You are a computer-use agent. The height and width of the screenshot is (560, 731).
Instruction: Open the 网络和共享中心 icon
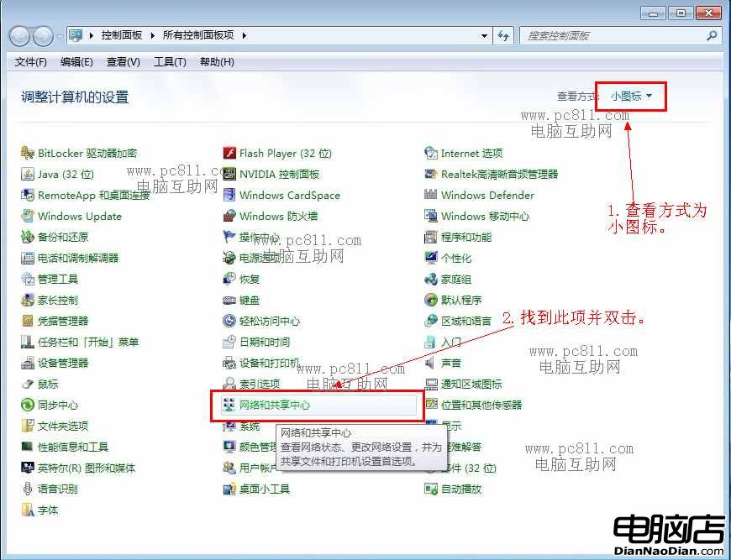pos(229,405)
